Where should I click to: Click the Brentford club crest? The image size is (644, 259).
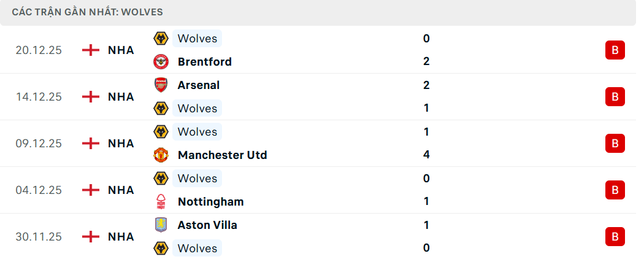161,61
